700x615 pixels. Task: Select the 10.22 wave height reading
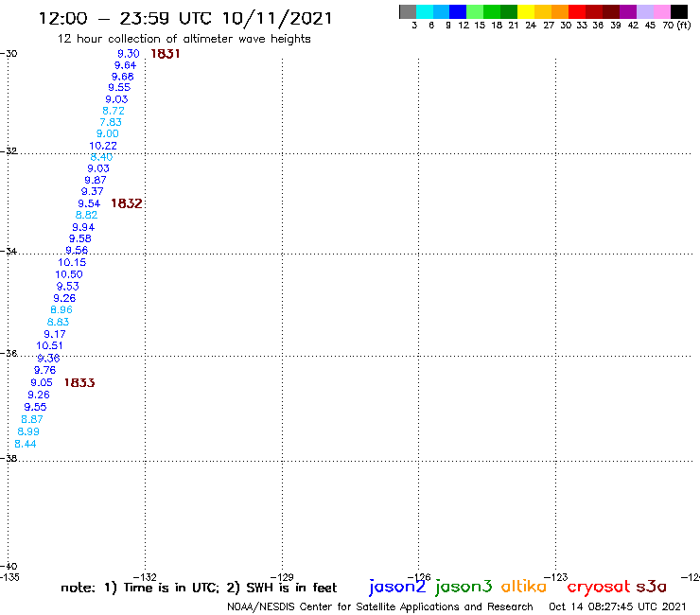[103, 146]
